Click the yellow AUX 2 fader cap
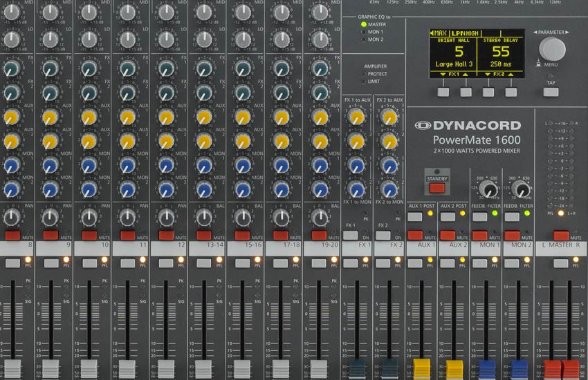 (454, 368)
